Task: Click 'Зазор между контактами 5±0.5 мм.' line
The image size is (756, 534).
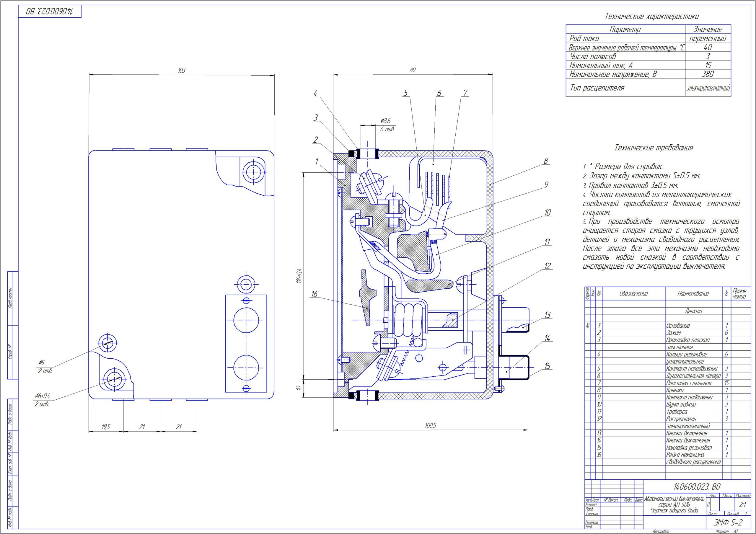Action: [x=645, y=176]
